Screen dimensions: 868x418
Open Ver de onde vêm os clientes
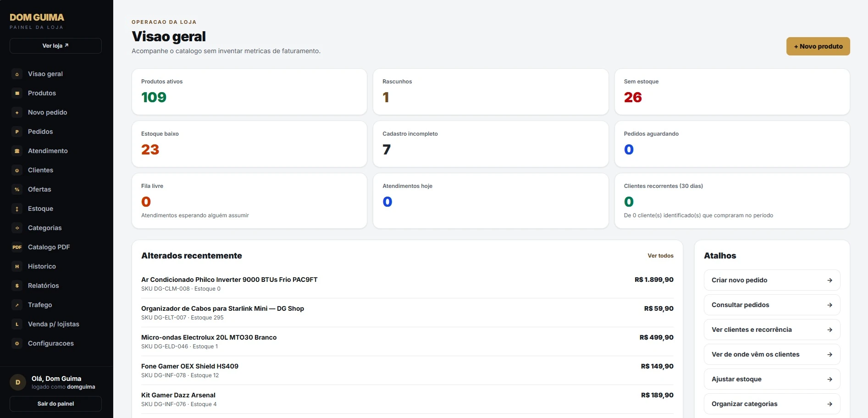pyautogui.click(x=772, y=354)
